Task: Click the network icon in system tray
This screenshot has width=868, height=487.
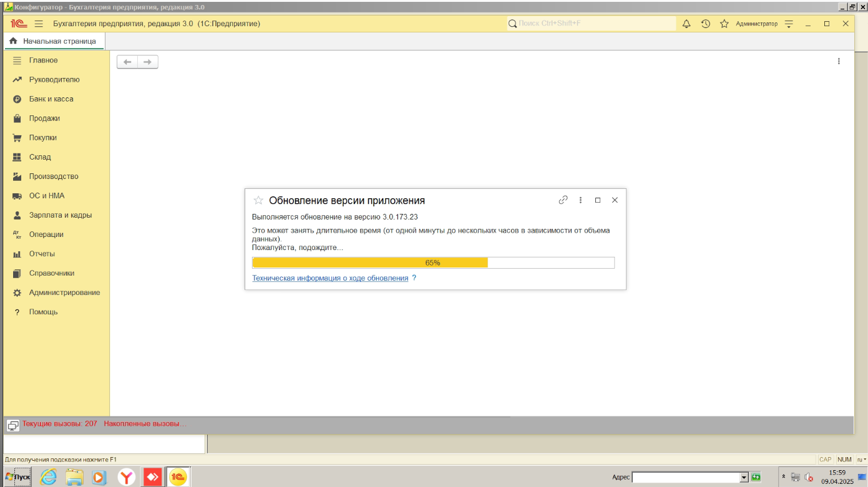Action: (796, 478)
